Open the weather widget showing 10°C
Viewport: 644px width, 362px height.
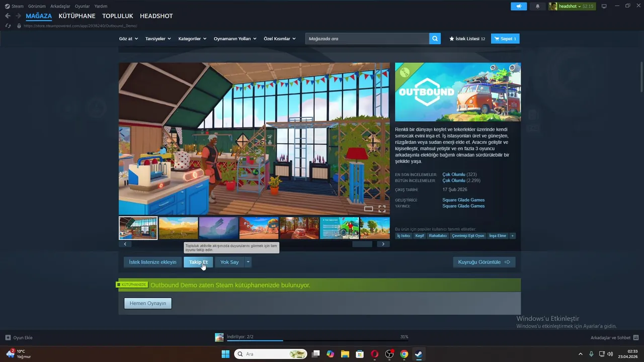[x=19, y=353]
